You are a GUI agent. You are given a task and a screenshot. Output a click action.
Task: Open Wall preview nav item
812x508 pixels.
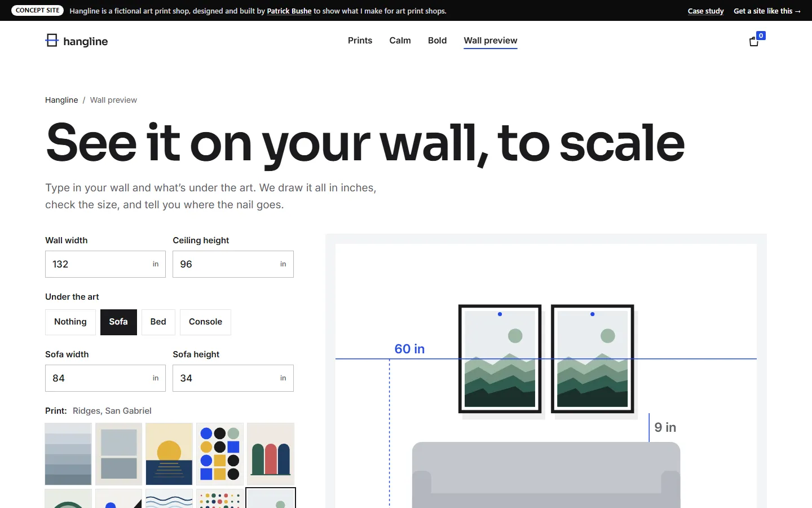pyautogui.click(x=491, y=41)
